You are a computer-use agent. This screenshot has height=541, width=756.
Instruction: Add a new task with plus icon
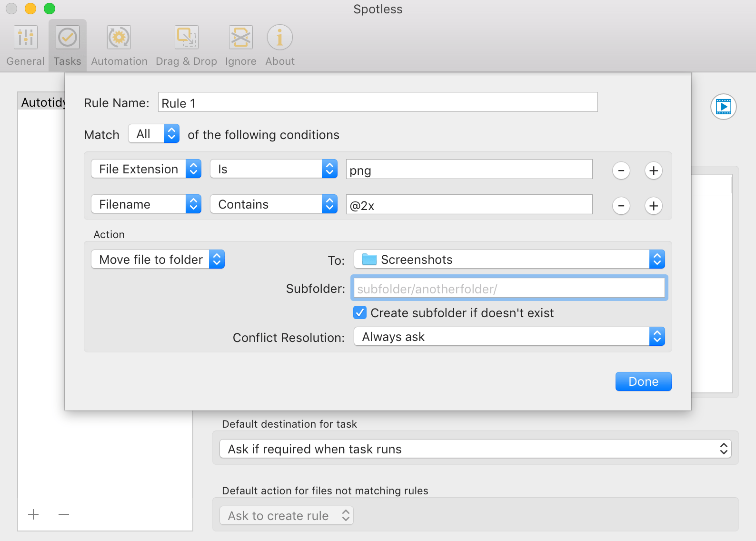33,514
